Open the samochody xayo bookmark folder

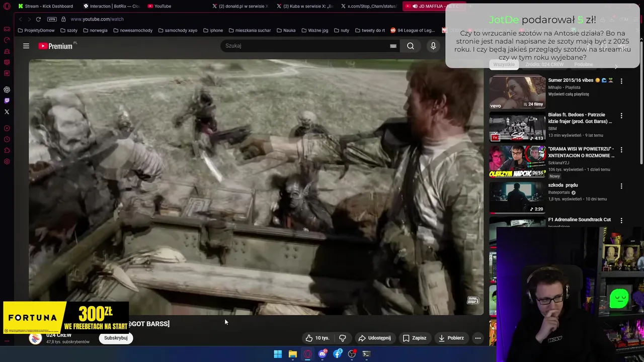(178, 30)
